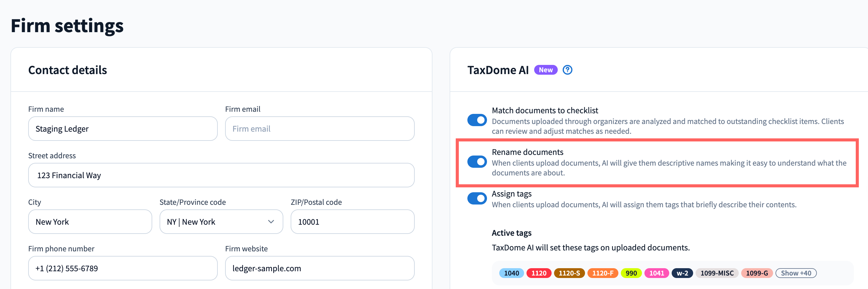
Task: Select the dark navy w-2 tag
Action: click(x=682, y=273)
